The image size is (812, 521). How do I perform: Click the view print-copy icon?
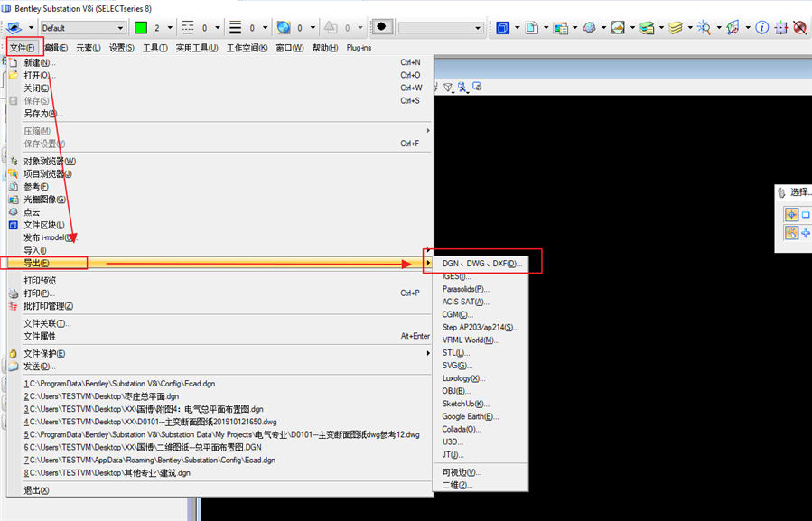point(477,87)
